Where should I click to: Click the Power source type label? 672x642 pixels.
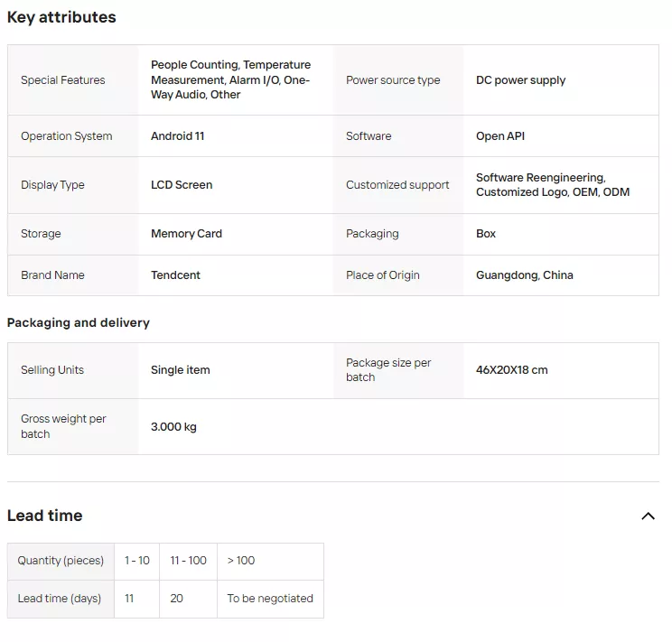pos(393,80)
